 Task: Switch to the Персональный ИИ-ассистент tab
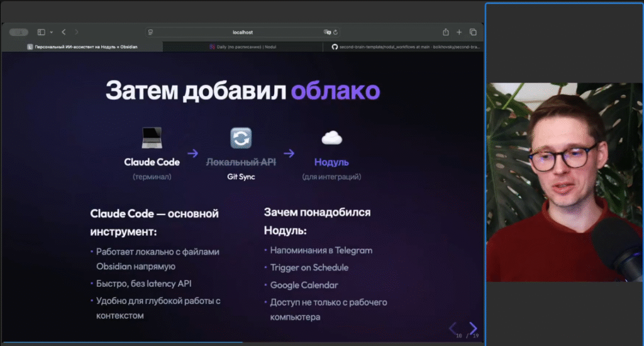82,47
